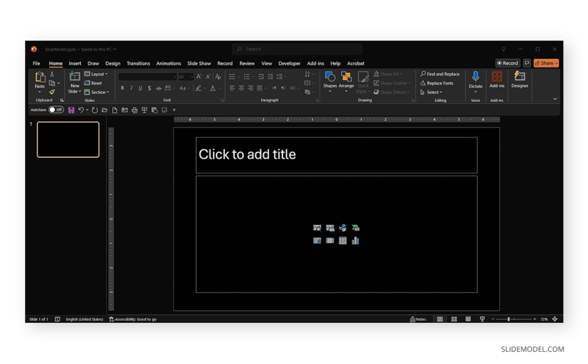Image resolution: width=588 pixels, height=364 pixels.
Task: Toggle Underline formatting
Action: coord(141,88)
